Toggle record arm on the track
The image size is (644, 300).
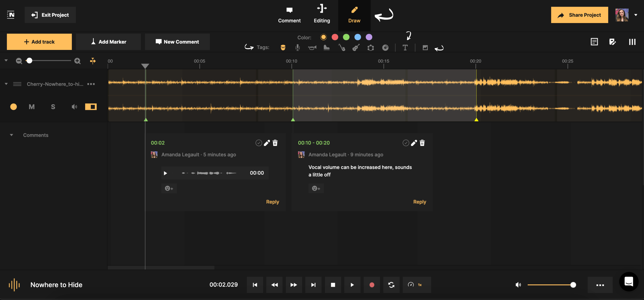tap(13, 107)
